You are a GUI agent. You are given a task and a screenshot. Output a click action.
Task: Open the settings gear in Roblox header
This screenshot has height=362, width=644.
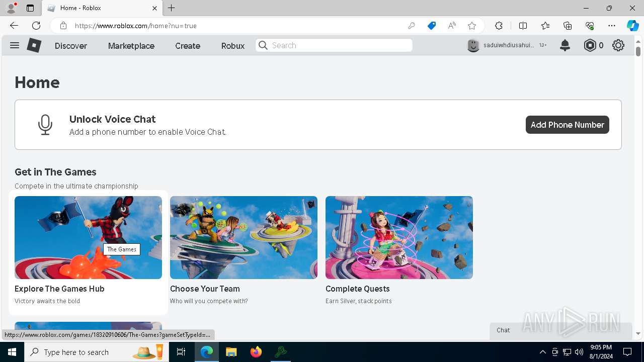pos(618,45)
